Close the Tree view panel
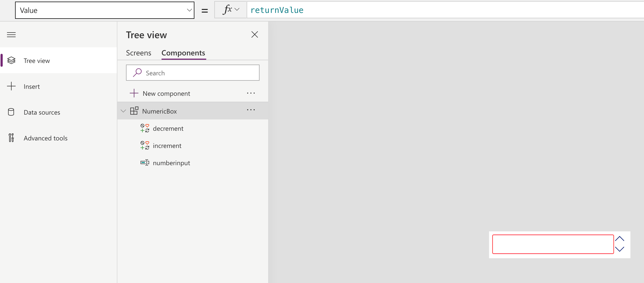The height and width of the screenshot is (283, 644). (x=255, y=35)
